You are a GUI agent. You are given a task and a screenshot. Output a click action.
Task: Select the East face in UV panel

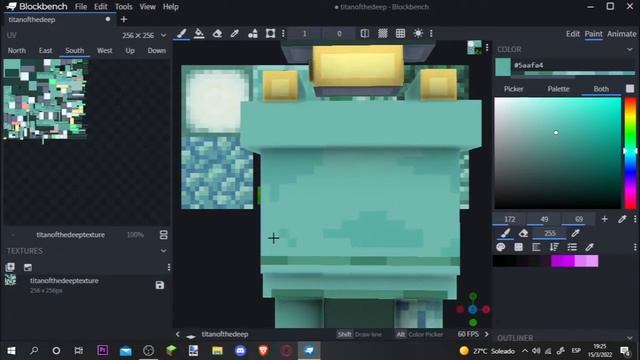pos(45,51)
